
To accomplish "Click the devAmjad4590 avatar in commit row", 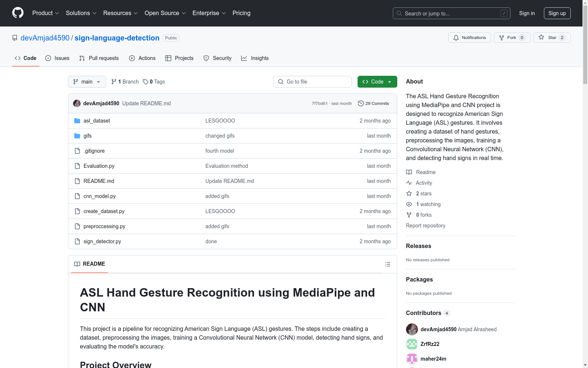I will (77, 103).
